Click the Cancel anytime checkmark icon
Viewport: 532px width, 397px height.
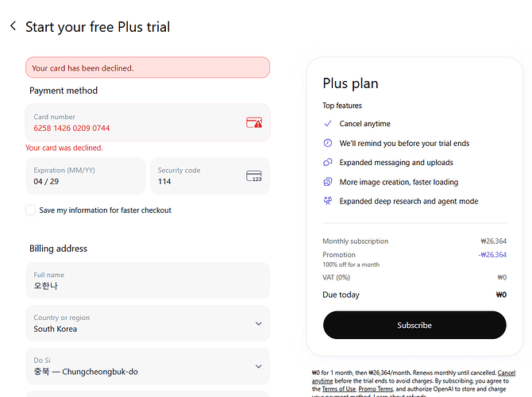click(x=328, y=124)
